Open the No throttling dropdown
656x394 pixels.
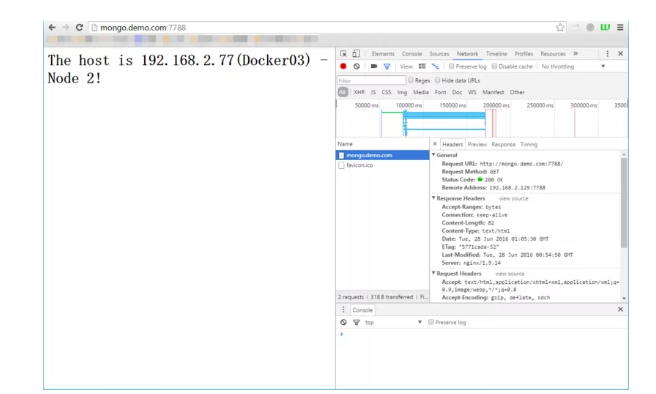(573, 67)
